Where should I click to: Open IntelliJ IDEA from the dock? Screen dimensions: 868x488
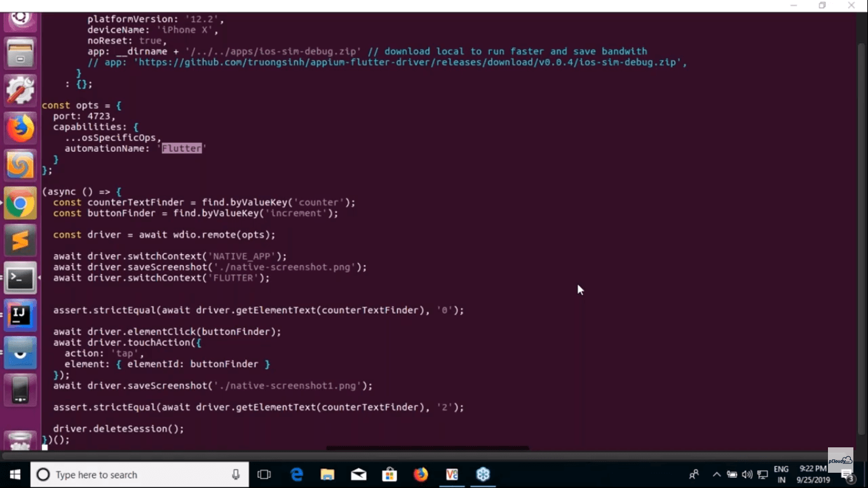click(20, 315)
